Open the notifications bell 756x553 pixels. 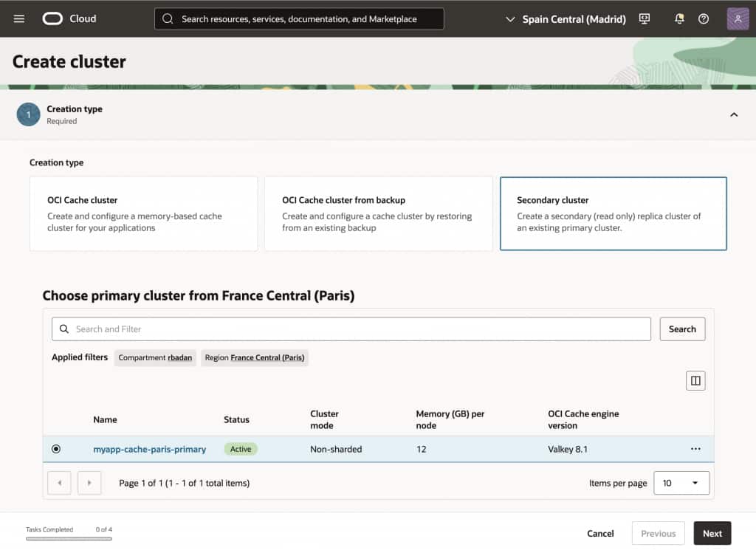tap(679, 18)
